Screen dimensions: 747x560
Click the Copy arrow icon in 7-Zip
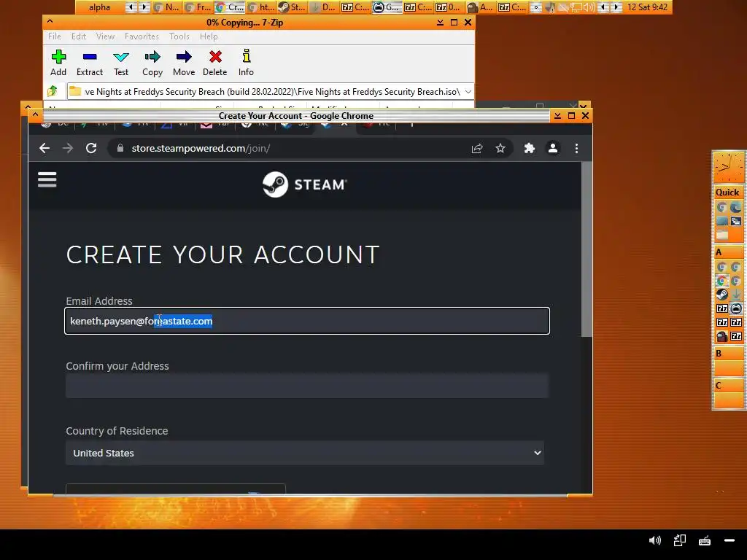(x=152, y=63)
